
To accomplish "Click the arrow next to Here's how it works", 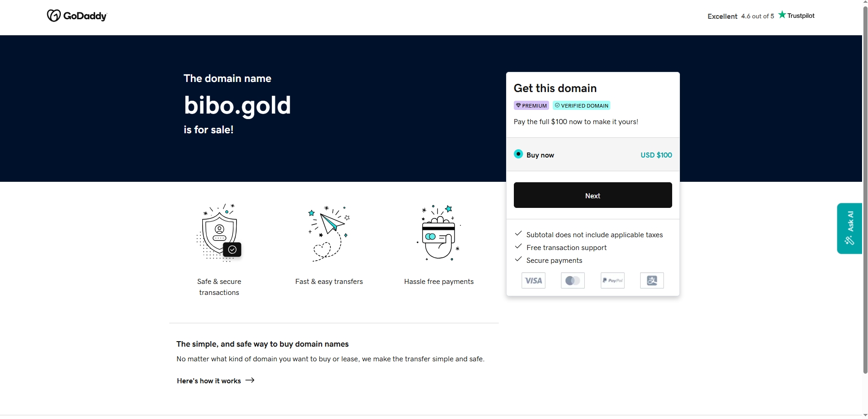I will pyautogui.click(x=250, y=381).
